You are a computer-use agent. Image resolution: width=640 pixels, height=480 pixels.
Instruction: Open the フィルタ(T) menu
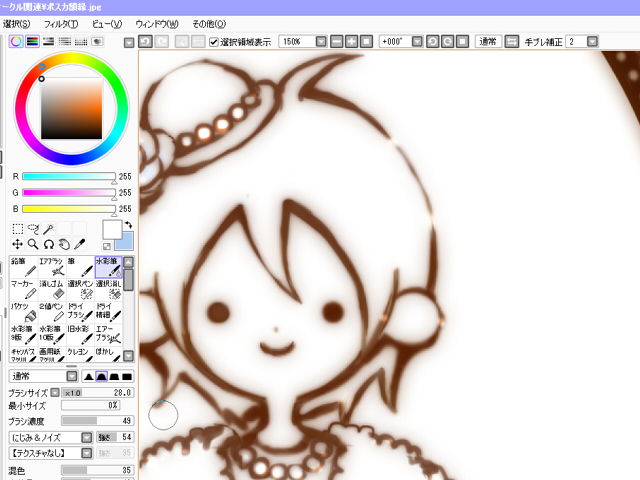tap(61, 24)
